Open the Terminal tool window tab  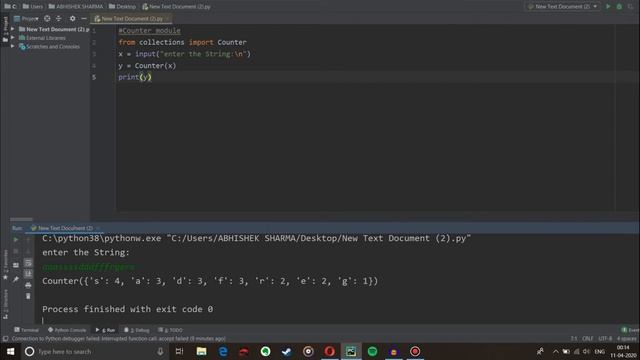click(27, 330)
